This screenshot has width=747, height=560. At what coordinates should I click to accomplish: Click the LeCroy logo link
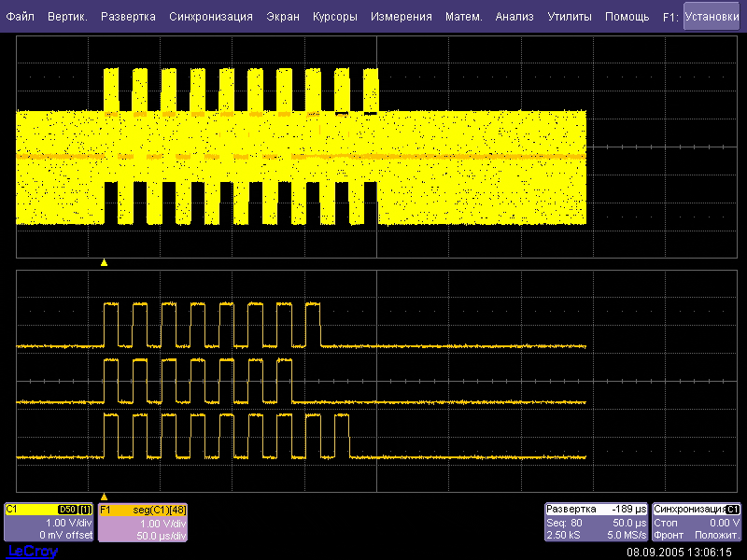pos(33,552)
